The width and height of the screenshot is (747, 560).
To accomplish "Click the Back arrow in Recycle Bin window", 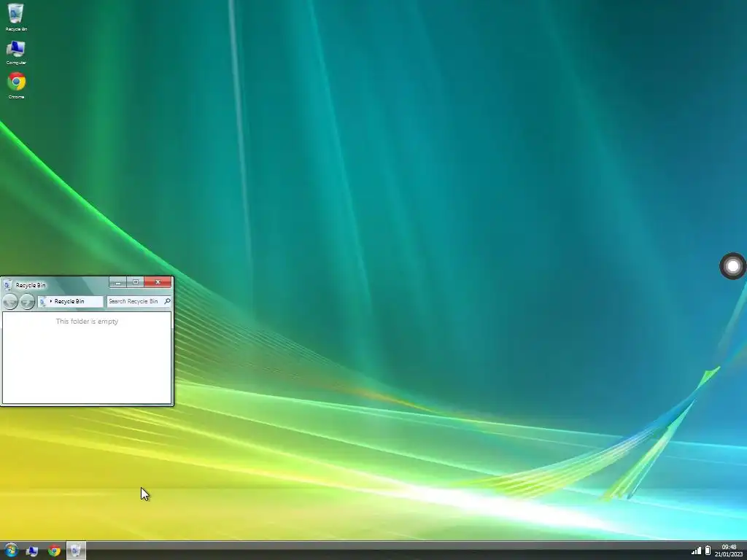I will tap(10, 301).
